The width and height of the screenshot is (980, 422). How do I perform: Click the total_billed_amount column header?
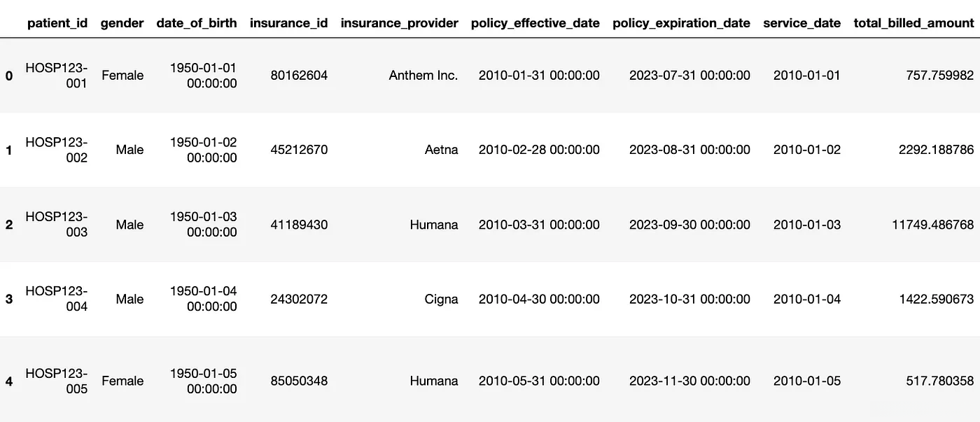point(913,23)
